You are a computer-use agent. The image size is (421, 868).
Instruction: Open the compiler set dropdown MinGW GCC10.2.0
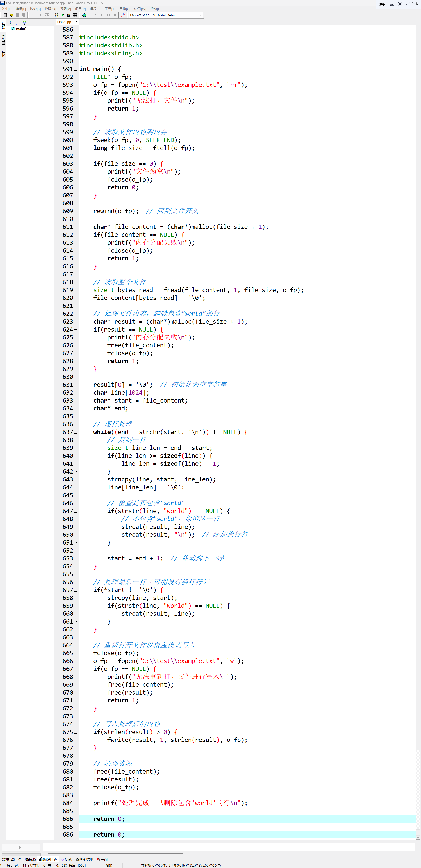166,15
